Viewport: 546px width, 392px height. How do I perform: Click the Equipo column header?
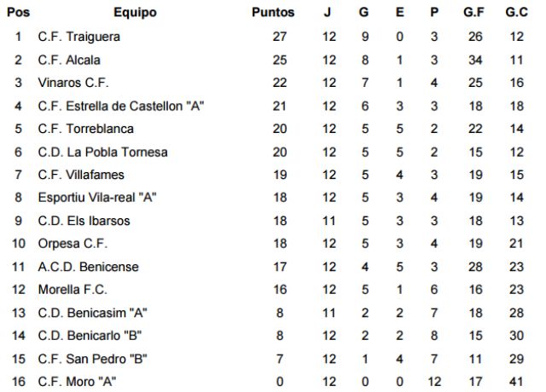click(134, 13)
